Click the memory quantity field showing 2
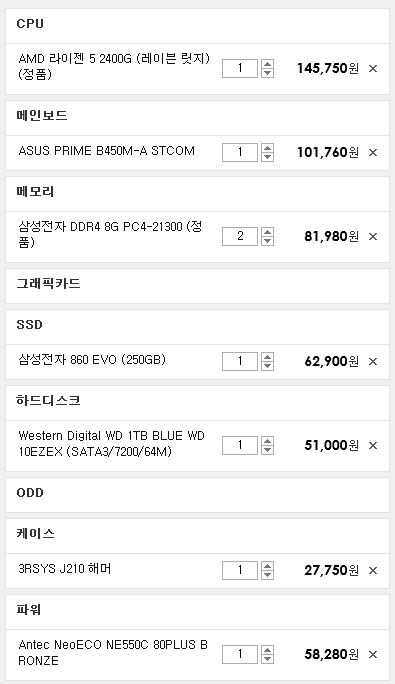This screenshot has width=395, height=684. coord(240,236)
